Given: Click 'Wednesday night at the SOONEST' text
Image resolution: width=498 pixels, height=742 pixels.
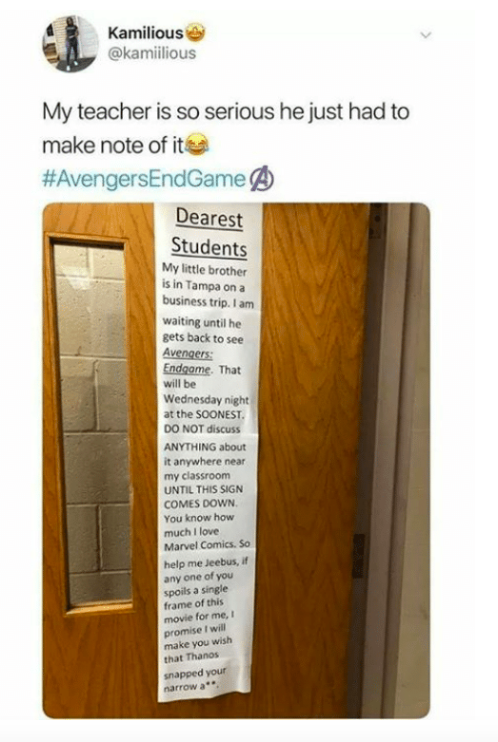Looking at the screenshot, I should click(205, 407).
